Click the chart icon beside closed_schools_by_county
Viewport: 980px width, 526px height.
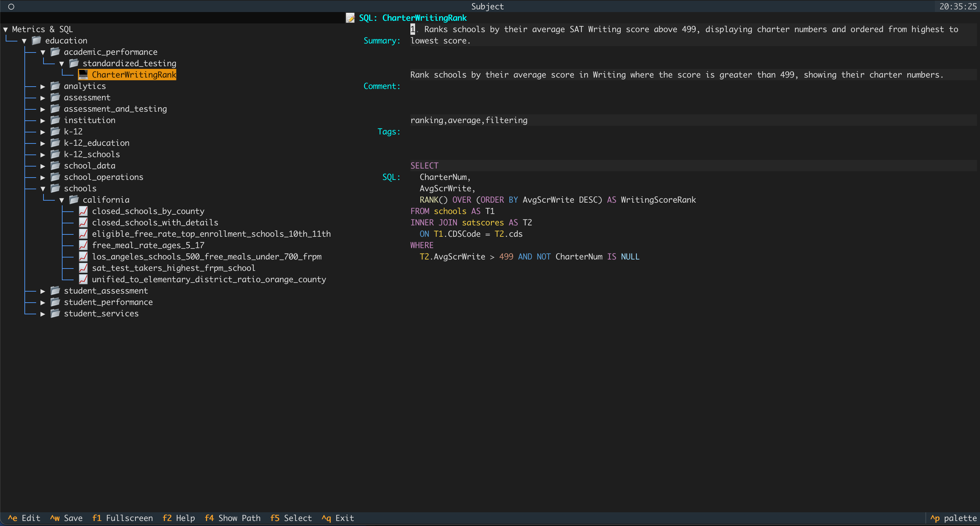click(83, 211)
